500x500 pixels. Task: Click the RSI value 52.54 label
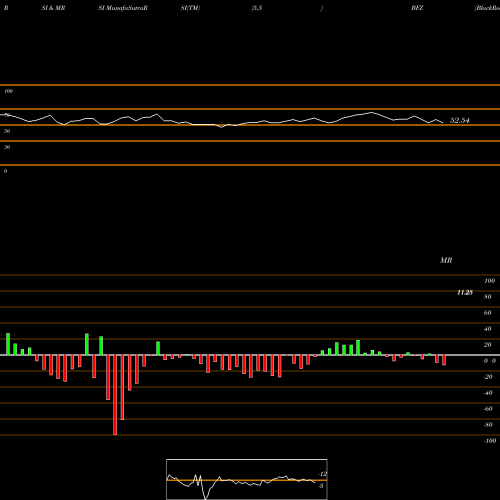pyautogui.click(x=459, y=120)
